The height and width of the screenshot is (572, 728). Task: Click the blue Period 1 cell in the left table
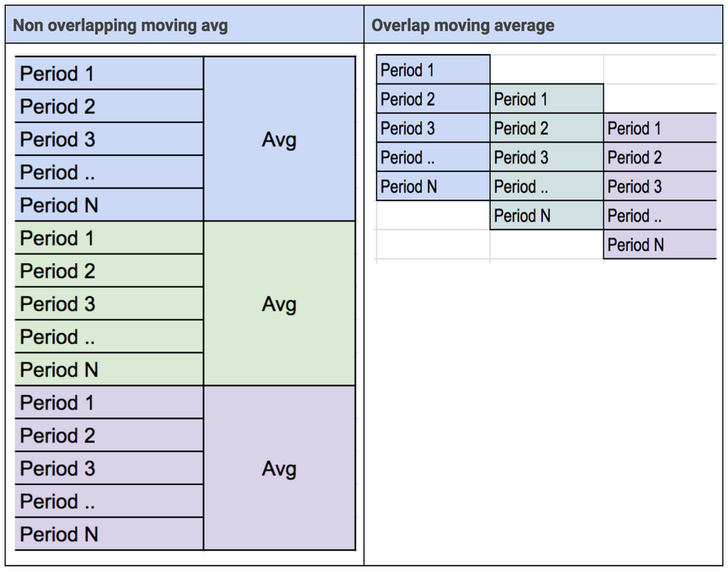pyautogui.click(x=109, y=73)
